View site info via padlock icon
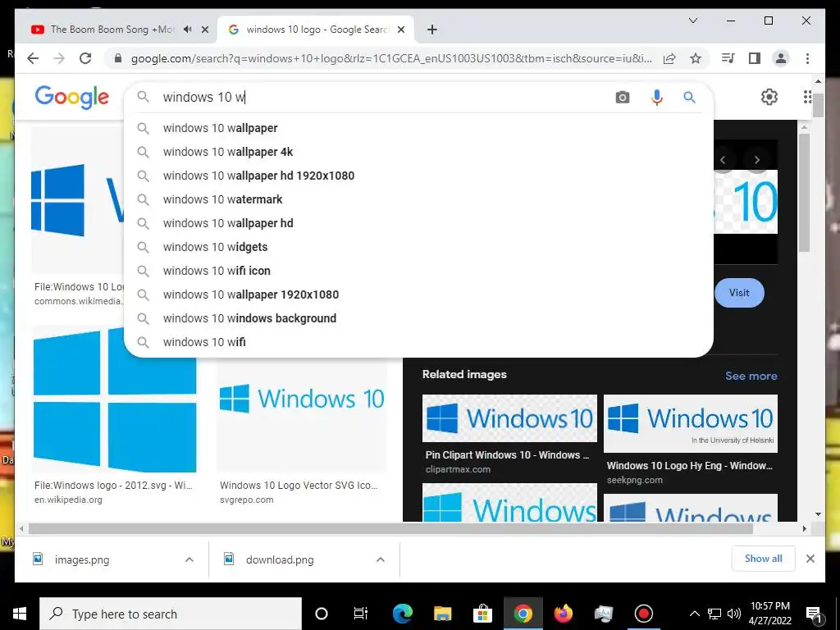 [x=118, y=58]
